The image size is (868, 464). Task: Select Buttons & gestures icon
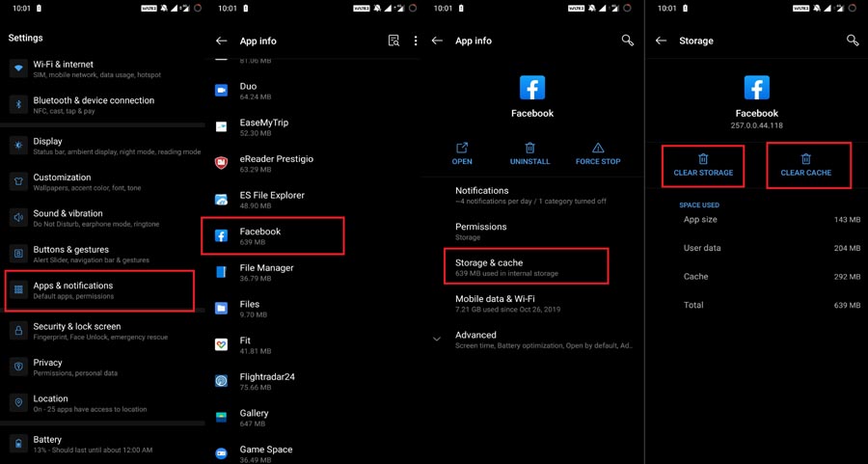click(18, 254)
